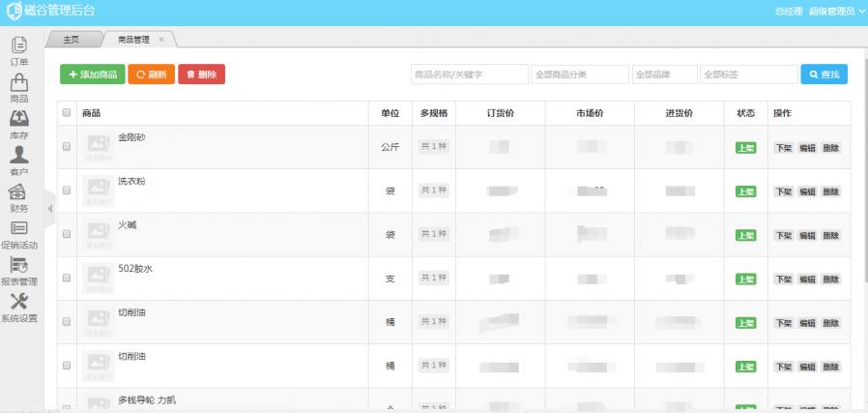Click the 商品 shopping bag sidebar icon
The width and height of the screenshot is (868, 413).
18,81
